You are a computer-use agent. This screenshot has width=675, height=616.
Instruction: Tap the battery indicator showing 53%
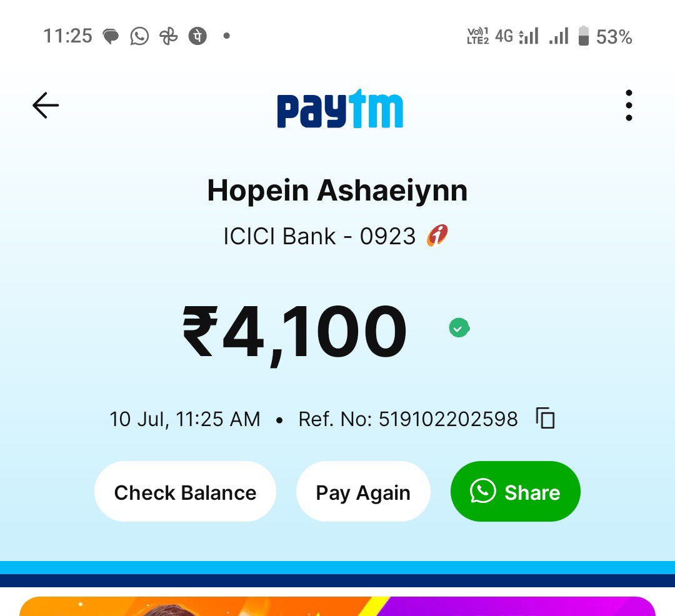[605, 36]
